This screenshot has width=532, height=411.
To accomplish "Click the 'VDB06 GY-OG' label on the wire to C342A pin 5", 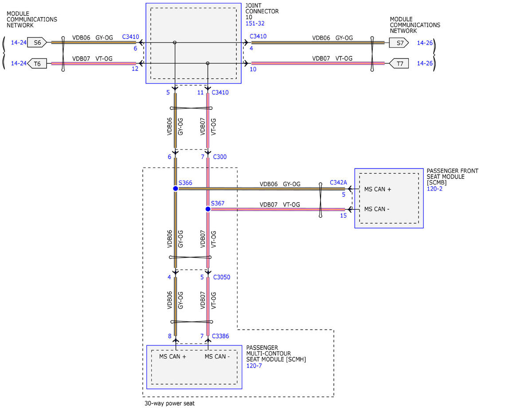I will [x=280, y=184].
